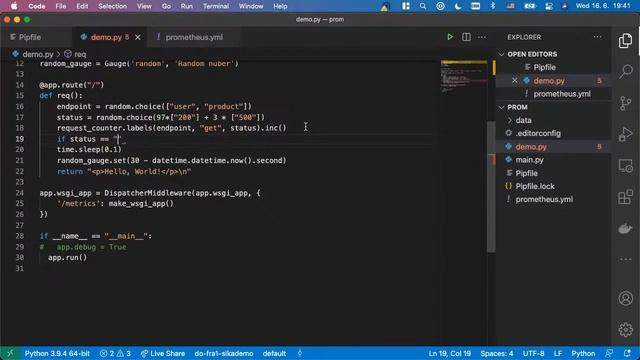640x360 pixels.
Task: Open macOS Spotlight search
Action: click(x=423, y=6)
